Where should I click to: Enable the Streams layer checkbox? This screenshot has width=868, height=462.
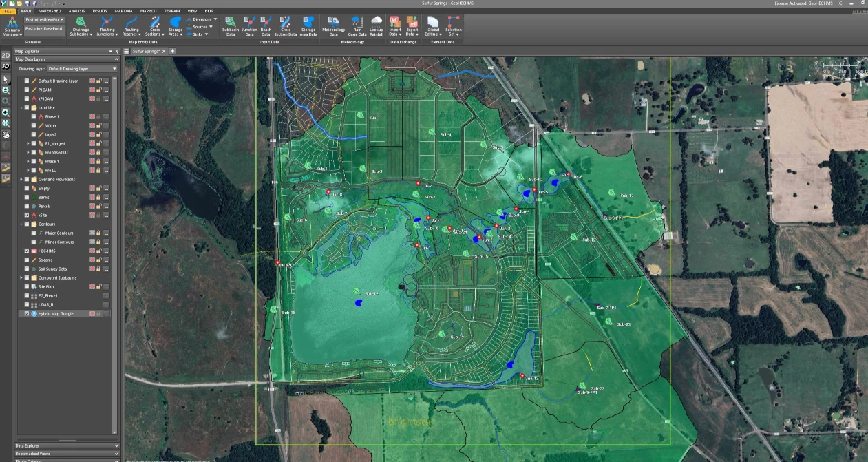pos(27,260)
